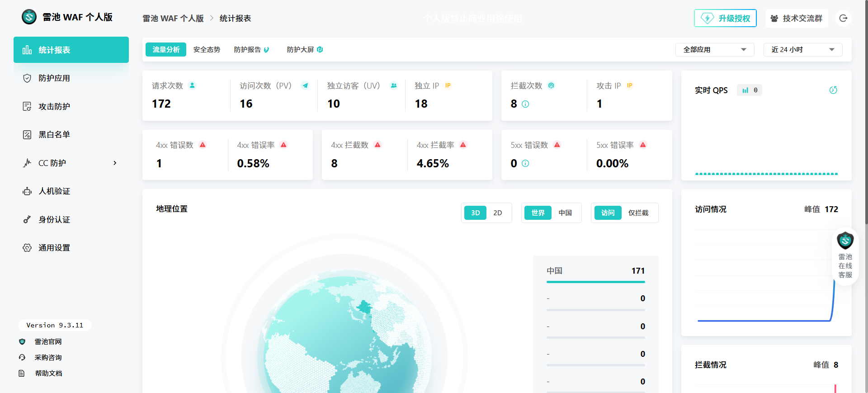Open 通用设置 in the sidebar
The height and width of the screenshot is (393, 868).
click(71, 248)
